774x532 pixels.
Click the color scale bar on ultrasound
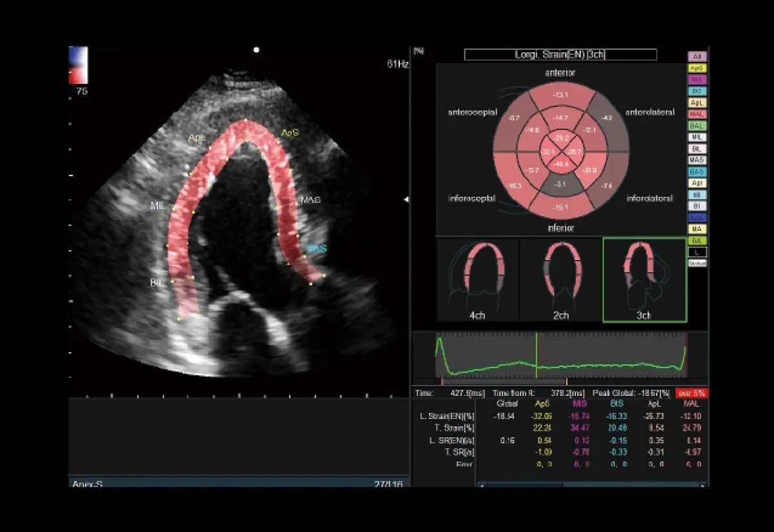tap(78, 66)
